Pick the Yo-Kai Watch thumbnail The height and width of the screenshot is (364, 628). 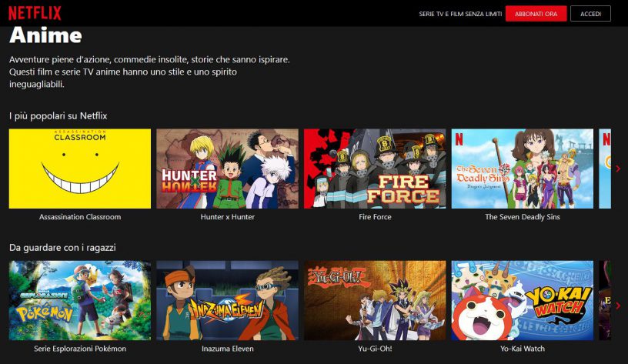(522, 300)
